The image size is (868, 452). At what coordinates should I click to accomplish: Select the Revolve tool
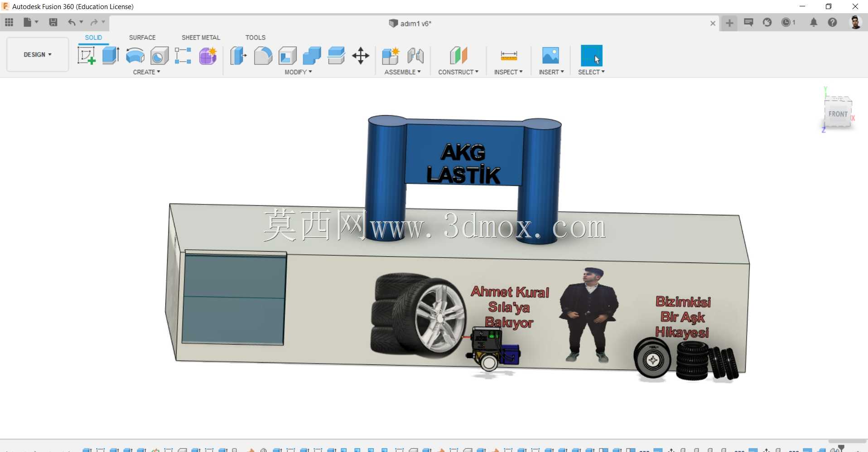point(135,56)
